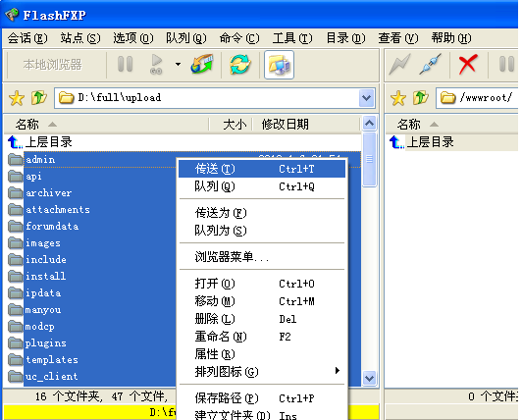Click the remote path field /wwwroot/

(477, 98)
